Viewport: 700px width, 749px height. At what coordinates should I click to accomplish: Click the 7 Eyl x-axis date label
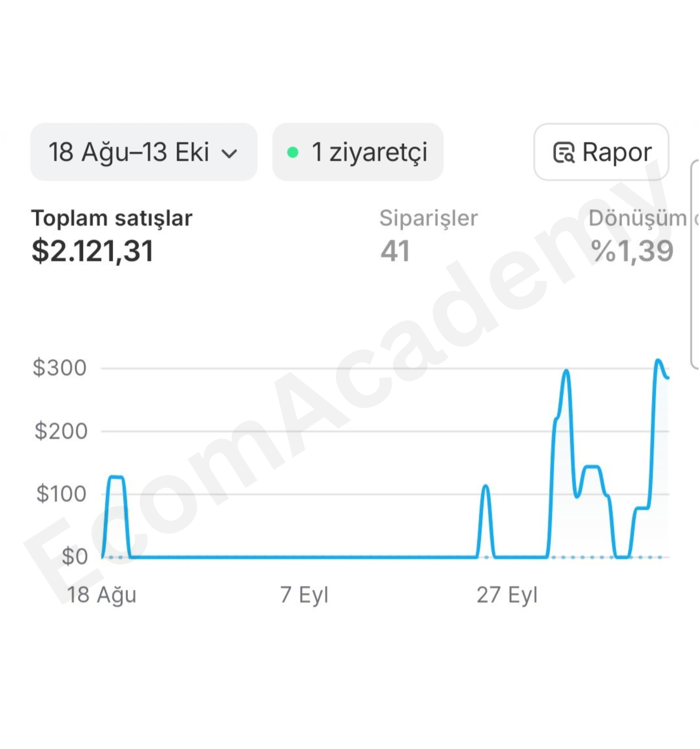[x=304, y=595]
